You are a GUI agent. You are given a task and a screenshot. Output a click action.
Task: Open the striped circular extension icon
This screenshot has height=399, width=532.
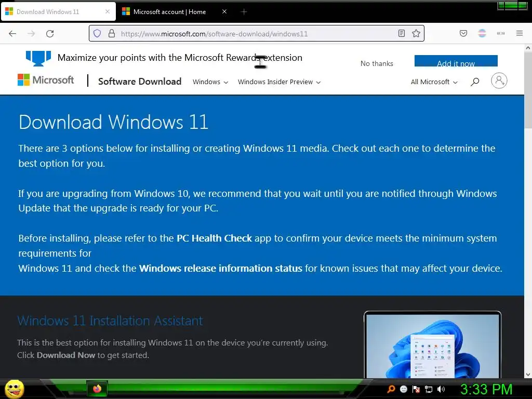coord(482,33)
